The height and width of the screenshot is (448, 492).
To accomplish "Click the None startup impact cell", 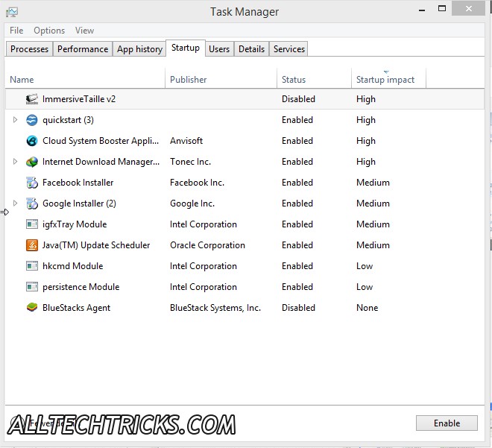I will tap(367, 308).
